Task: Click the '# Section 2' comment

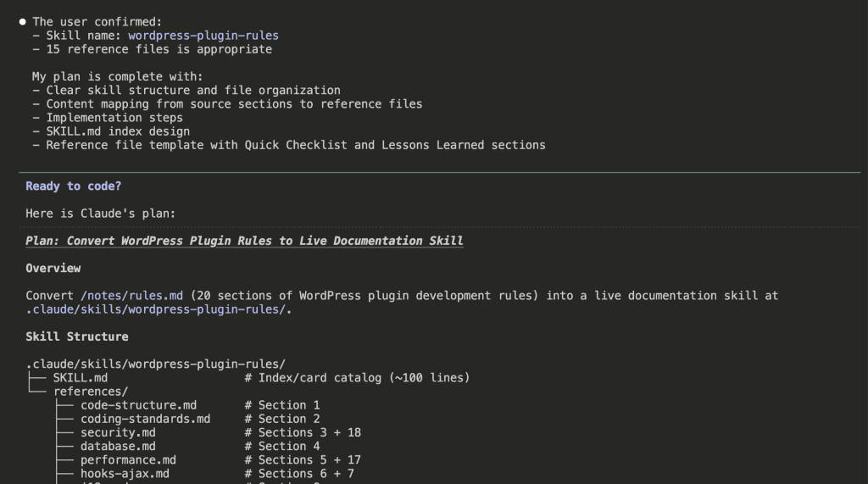Action: click(282, 420)
